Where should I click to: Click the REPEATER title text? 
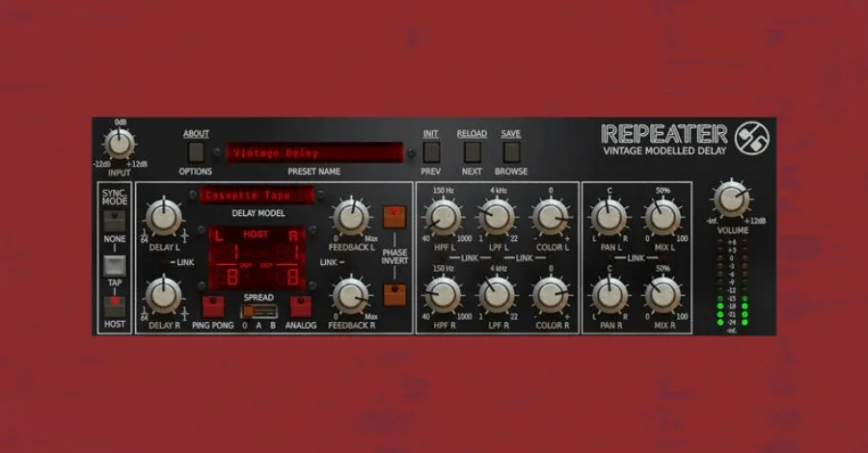click(665, 134)
